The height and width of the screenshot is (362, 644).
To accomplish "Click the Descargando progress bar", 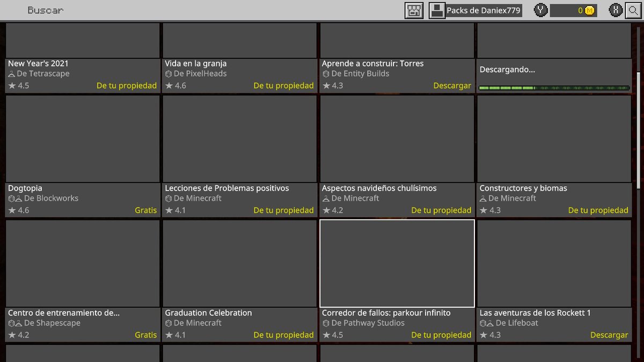I will 554,87.
